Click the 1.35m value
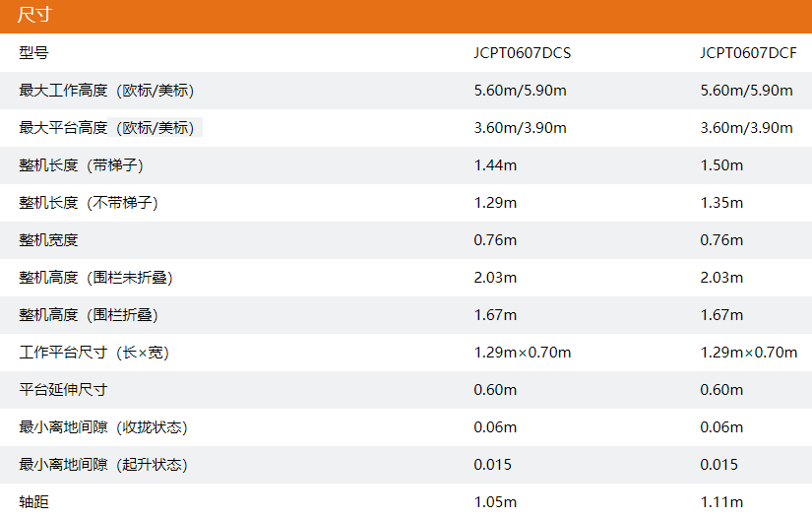Viewport: 812px width, 519px height. [721, 203]
